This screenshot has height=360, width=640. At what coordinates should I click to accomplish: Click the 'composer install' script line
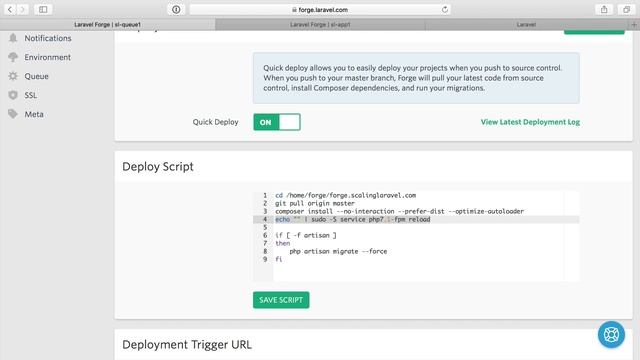coord(399,211)
